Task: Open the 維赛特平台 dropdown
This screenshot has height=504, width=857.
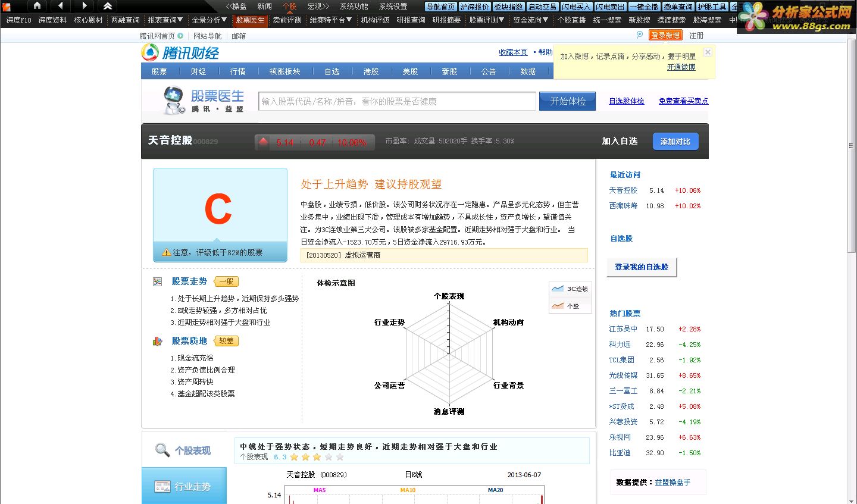Action: (x=331, y=20)
